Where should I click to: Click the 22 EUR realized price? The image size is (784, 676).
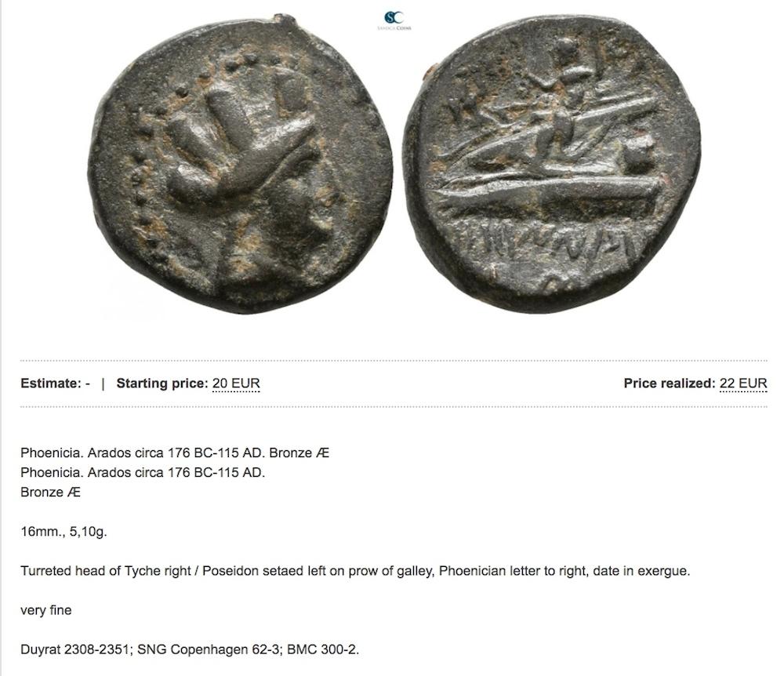[x=743, y=383]
